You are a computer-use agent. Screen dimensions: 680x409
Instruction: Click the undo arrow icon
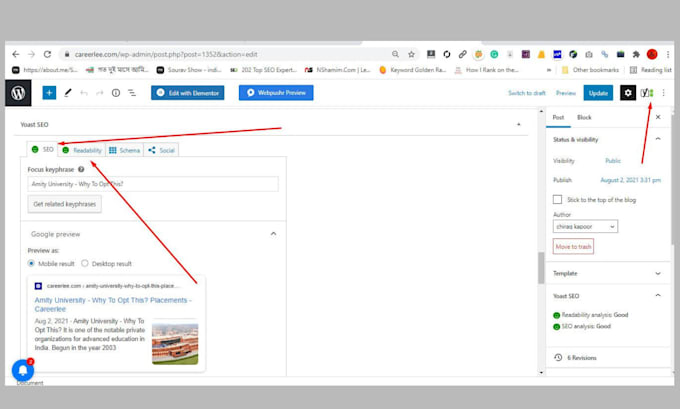pyautogui.click(x=84, y=93)
